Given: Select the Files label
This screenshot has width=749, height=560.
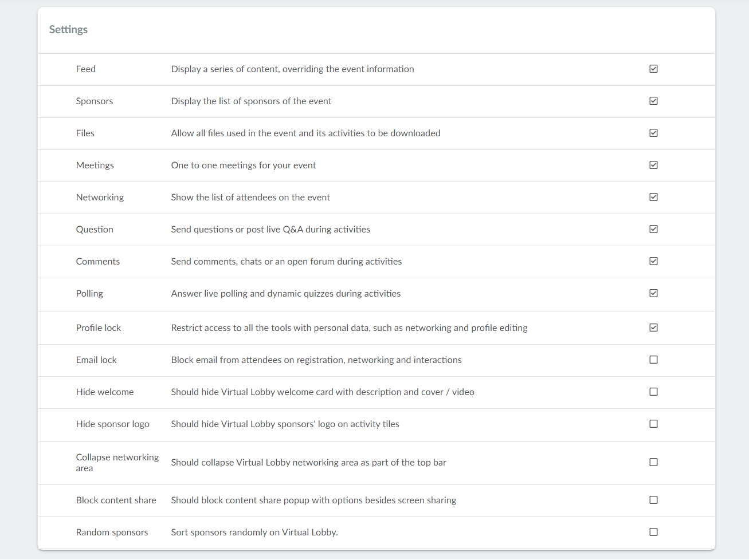Looking at the screenshot, I should pos(85,133).
